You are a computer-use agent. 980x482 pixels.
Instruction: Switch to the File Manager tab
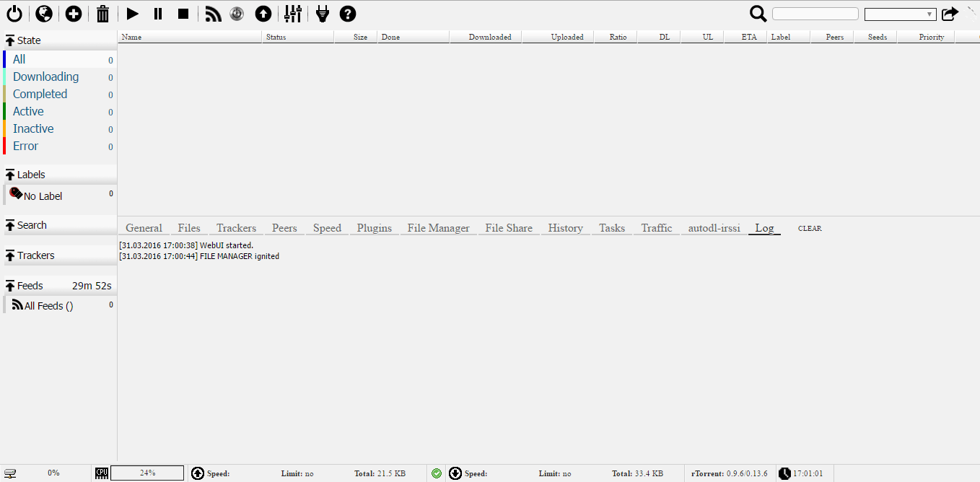[438, 228]
